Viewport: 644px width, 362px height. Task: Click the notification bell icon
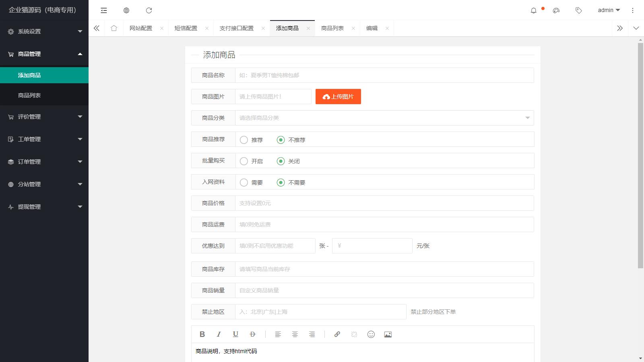click(x=533, y=10)
